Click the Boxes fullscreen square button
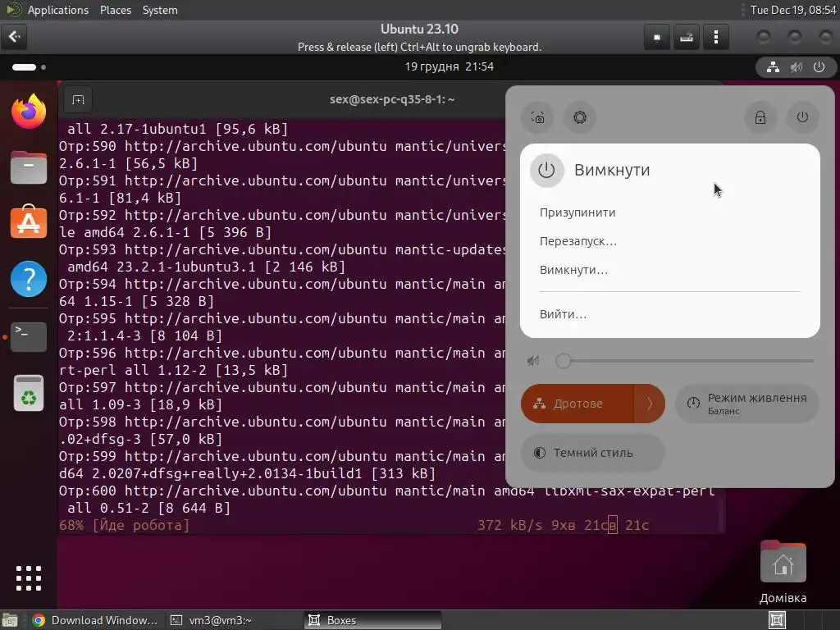Screen dimensions: 840x630 coord(657,37)
